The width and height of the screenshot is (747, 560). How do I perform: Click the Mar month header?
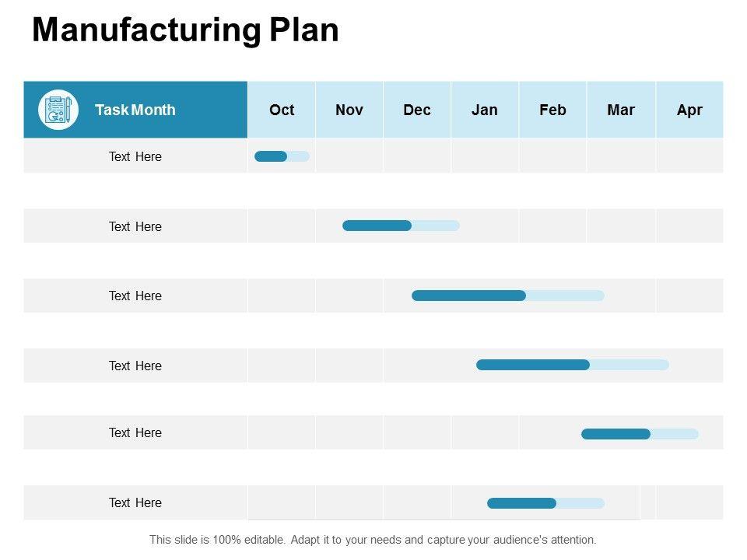coord(621,110)
